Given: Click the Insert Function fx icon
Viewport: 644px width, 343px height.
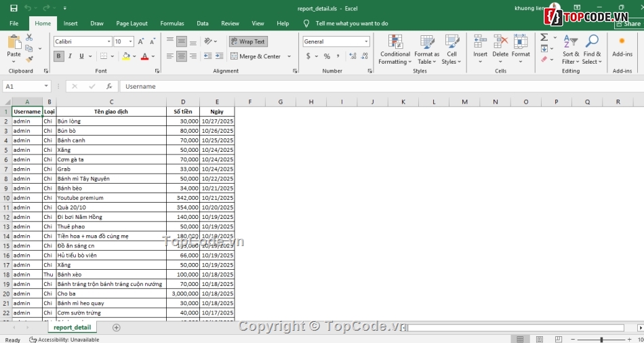Looking at the screenshot, I should pos(109,86).
